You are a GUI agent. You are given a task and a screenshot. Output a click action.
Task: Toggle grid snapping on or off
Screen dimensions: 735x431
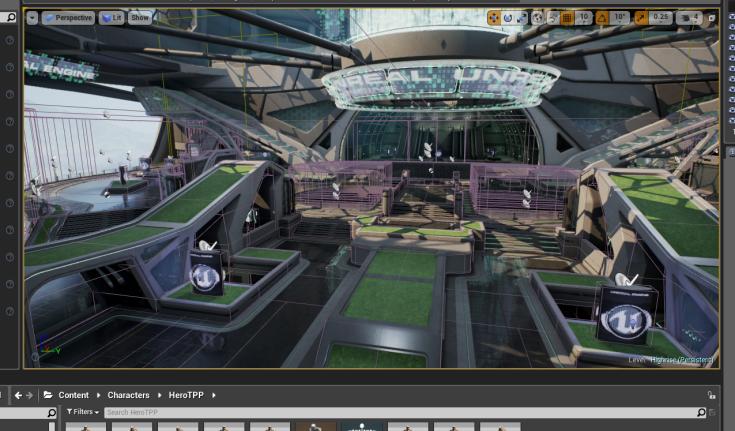pyautogui.click(x=567, y=18)
